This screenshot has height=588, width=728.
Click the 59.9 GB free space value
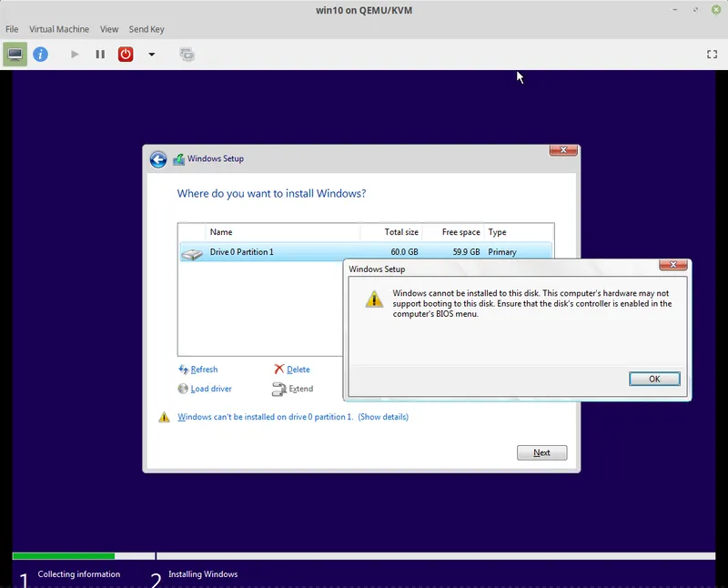point(466,252)
